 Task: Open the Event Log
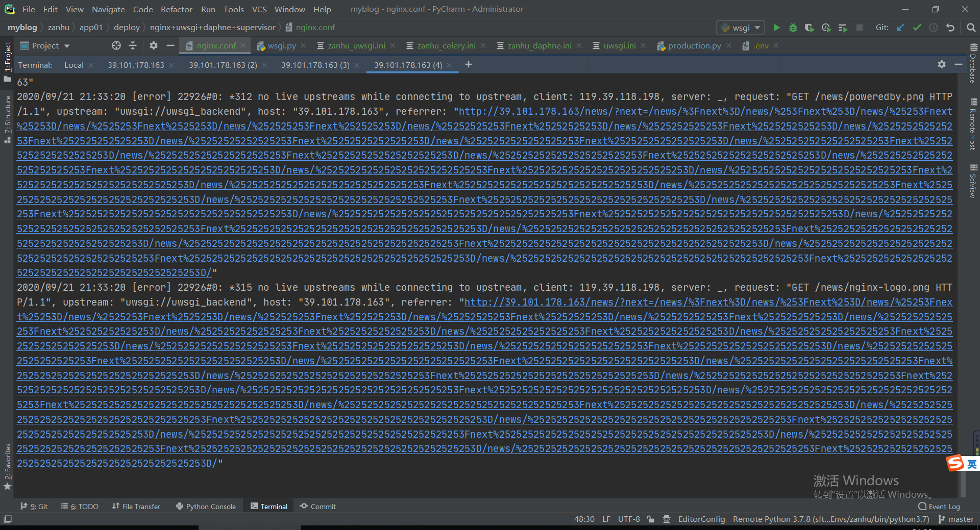click(939, 507)
